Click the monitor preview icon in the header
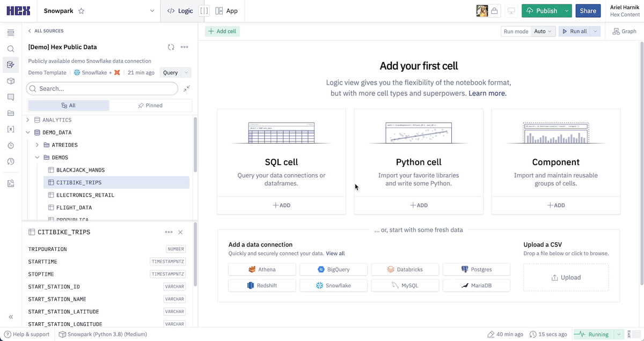This screenshot has width=644, height=341. coord(511,11)
